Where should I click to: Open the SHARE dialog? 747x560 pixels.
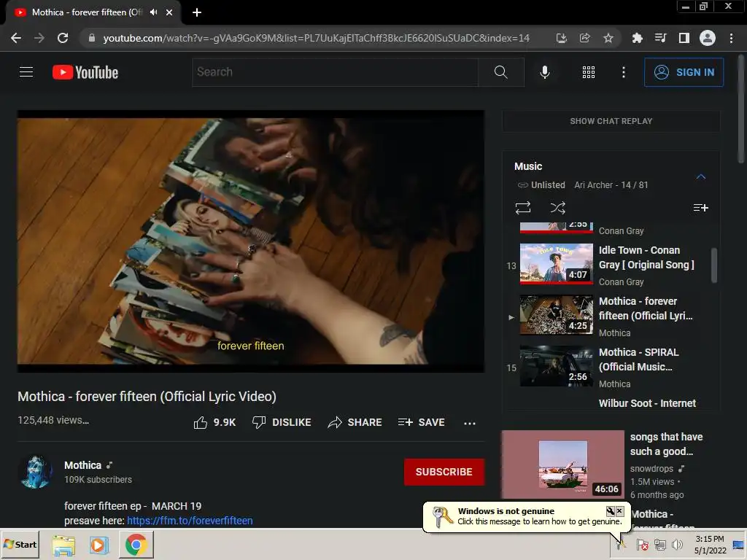click(x=355, y=422)
